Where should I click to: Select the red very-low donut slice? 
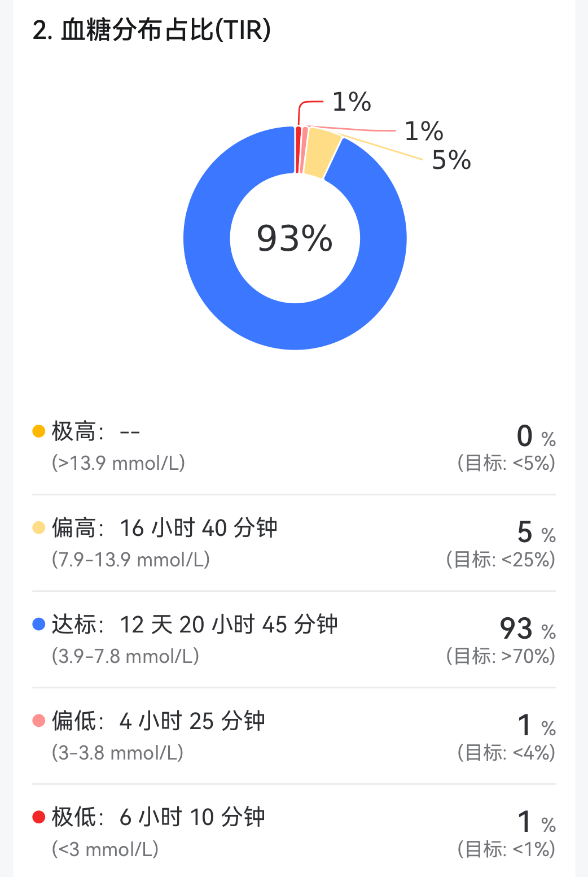(x=298, y=150)
